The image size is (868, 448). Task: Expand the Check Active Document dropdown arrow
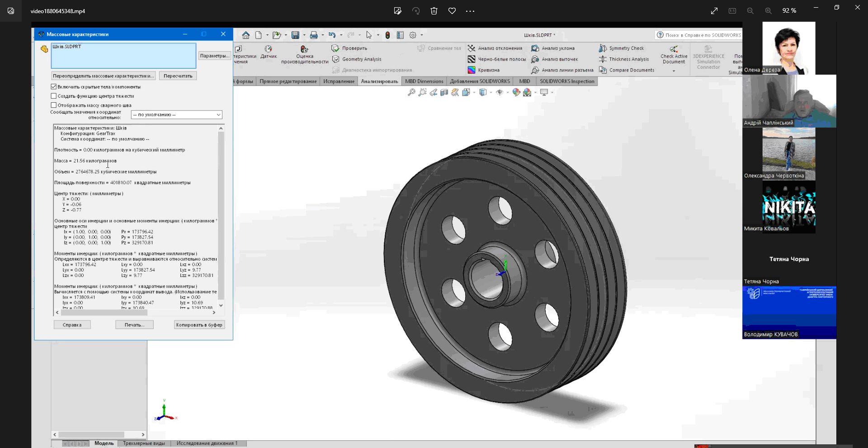click(674, 71)
